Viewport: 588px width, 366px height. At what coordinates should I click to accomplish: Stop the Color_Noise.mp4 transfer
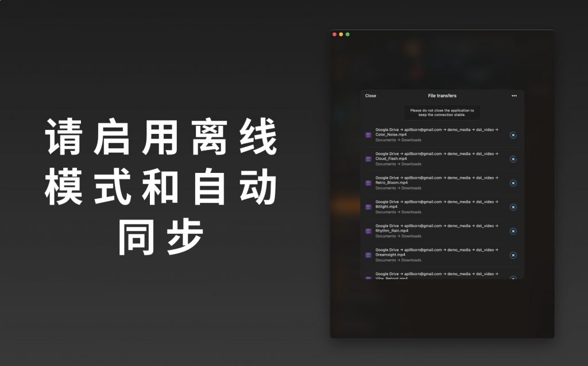(x=513, y=135)
